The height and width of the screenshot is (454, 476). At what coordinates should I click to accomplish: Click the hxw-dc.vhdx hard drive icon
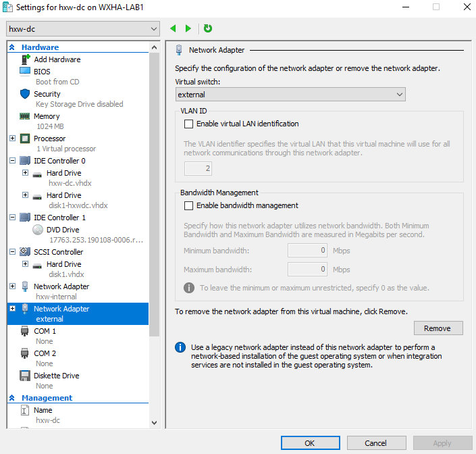37,174
